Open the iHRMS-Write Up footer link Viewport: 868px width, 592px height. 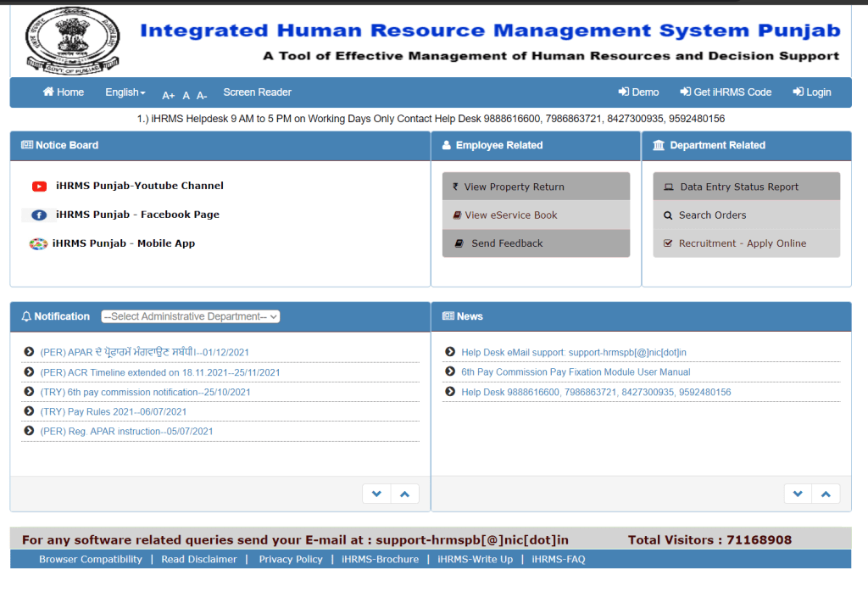(x=475, y=559)
